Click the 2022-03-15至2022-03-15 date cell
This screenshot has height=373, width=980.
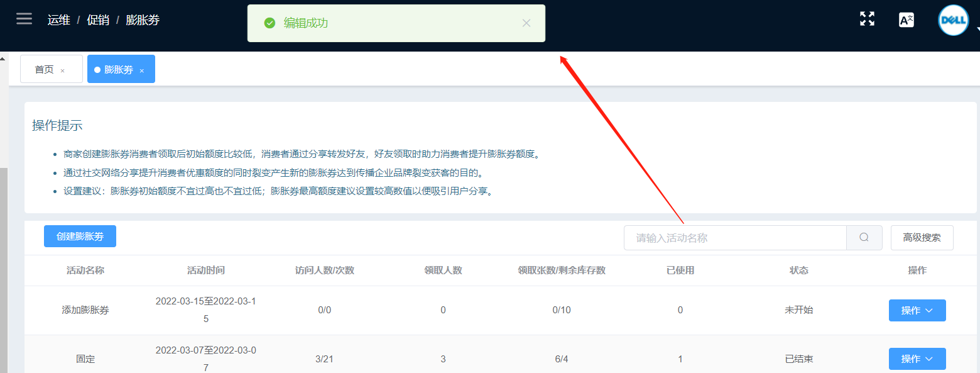[x=206, y=310]
